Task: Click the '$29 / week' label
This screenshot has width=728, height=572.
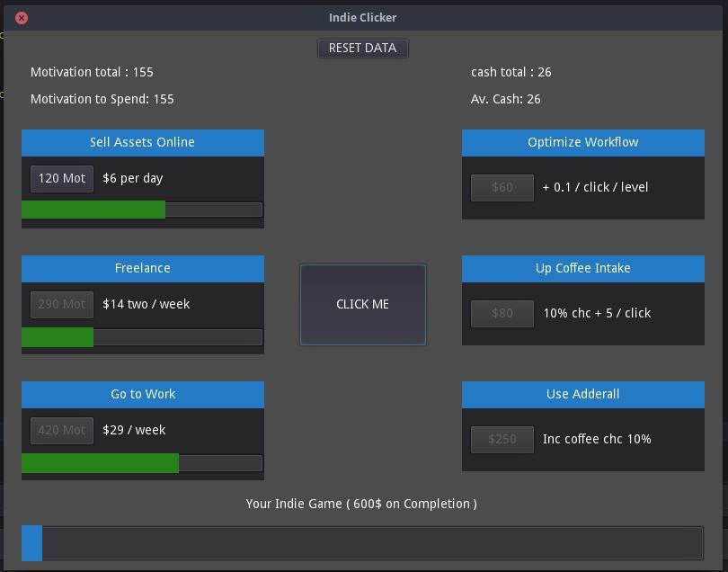Action: [x=134, y=430]
